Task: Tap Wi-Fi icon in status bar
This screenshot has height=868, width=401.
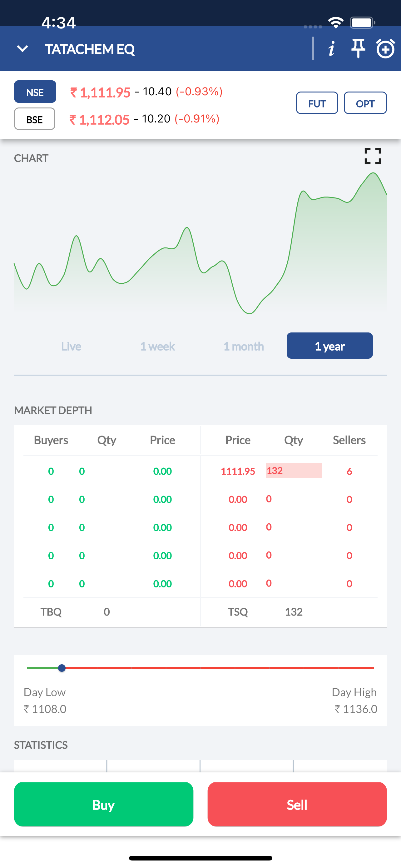Action: [336, 22]
